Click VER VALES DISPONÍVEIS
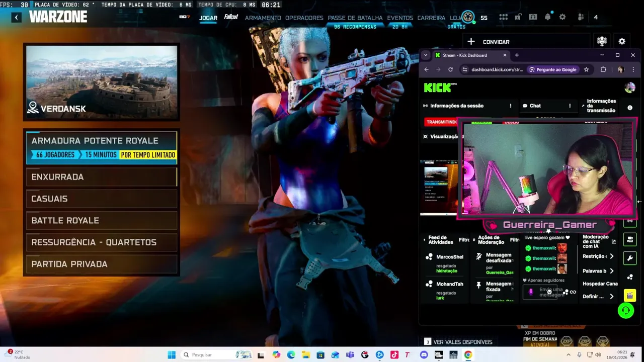This screenshot has width=644, height=362. tap(462, 342)
